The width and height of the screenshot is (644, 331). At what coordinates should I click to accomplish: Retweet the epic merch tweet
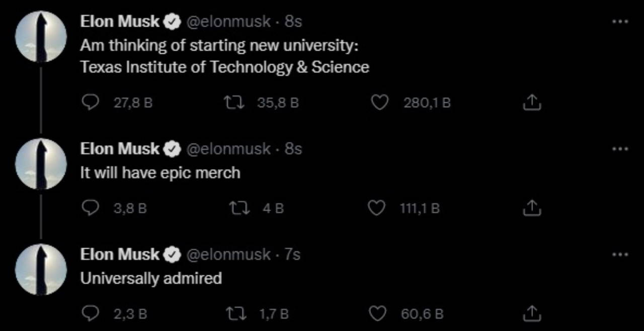(237, 208)
